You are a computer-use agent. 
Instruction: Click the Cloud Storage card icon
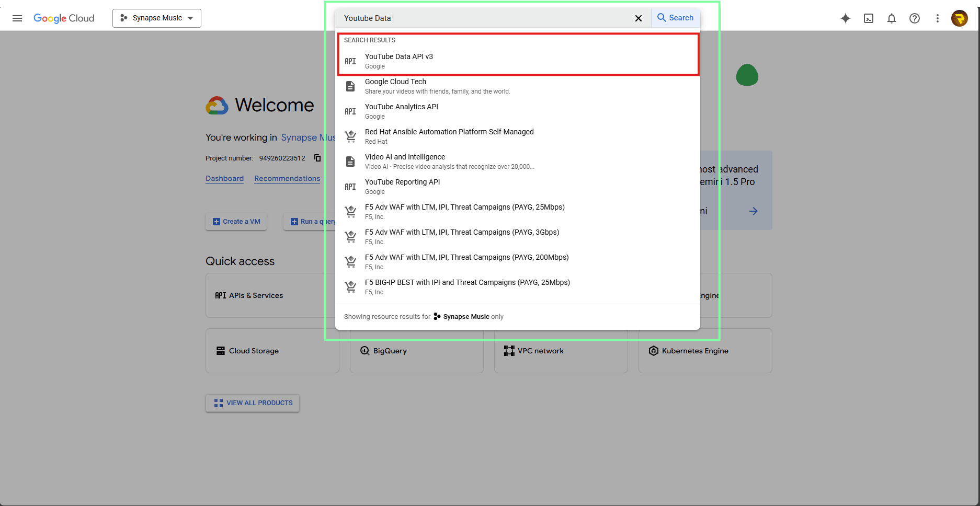click(221, 351)
